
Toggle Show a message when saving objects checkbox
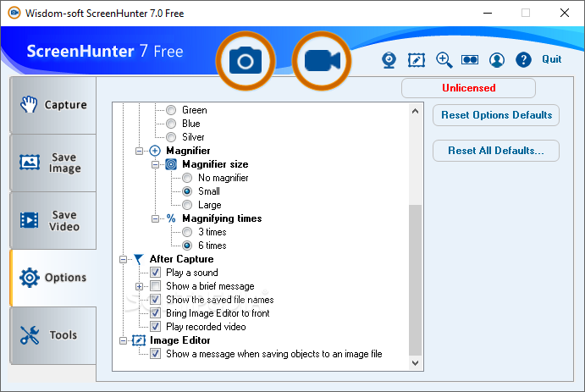tap(155, 354)
